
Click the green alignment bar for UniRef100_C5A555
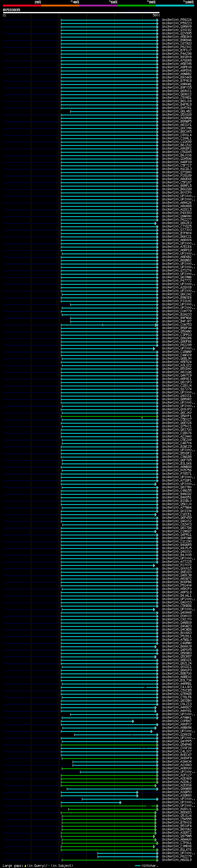[x=109, y=819]
